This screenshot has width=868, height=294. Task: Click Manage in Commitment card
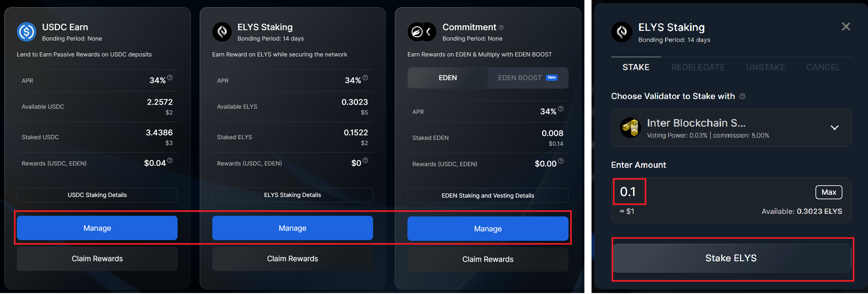point(488,229)
